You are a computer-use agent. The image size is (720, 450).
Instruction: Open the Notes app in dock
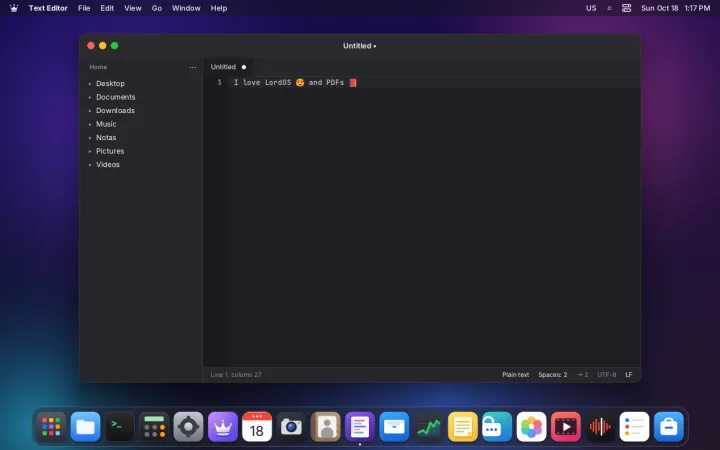click(462, 427)
